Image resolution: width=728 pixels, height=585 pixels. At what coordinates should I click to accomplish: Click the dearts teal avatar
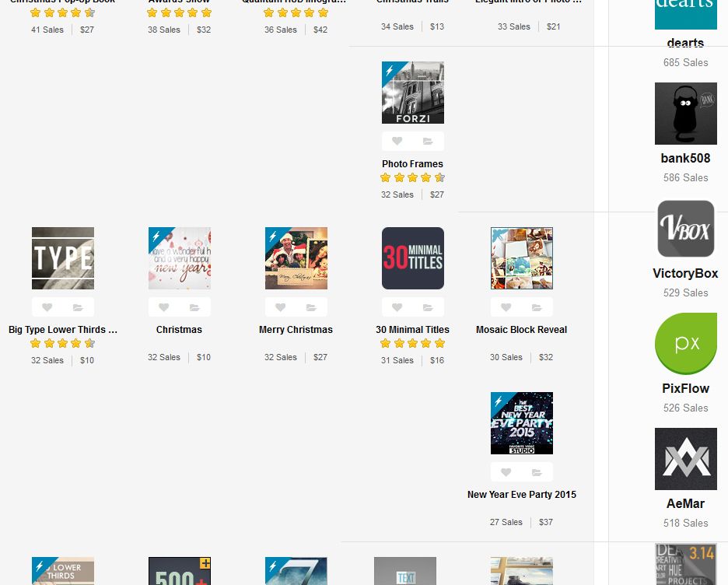(x=686, y=15)
